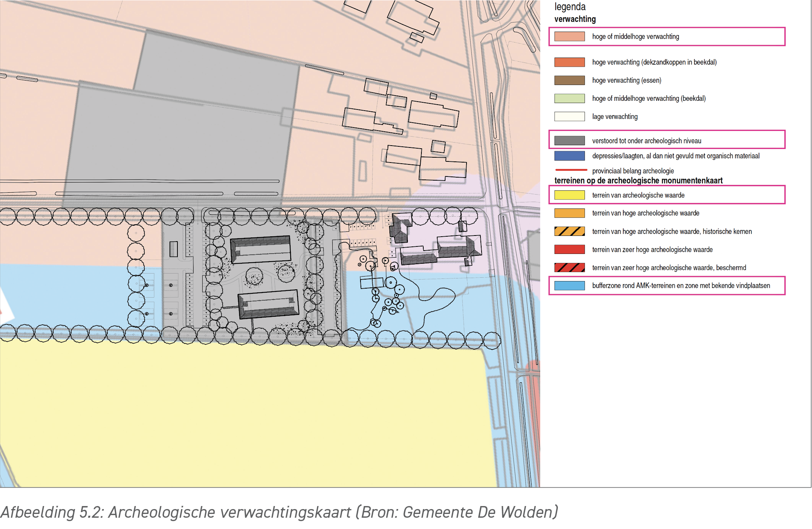The height and width of the screenshot is (529, 812).
Task: Click the text 'provinciaal belang archeologie'
Action: pos(633,171)
